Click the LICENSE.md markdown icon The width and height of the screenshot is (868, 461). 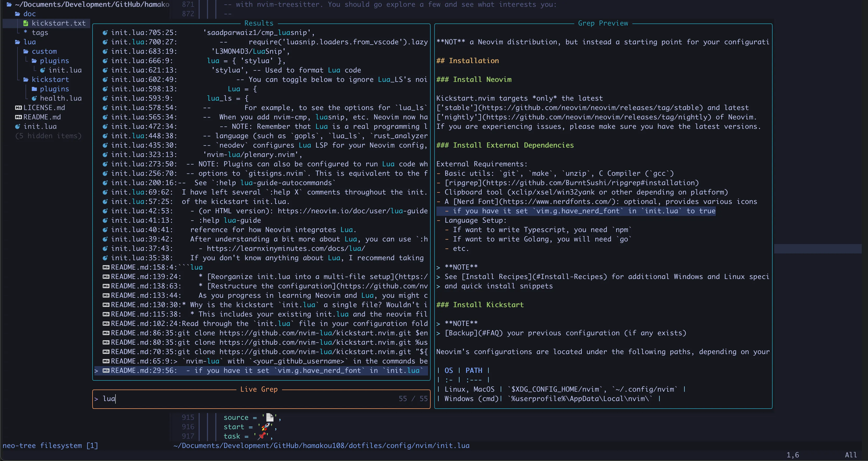click(x=18, y=107)
